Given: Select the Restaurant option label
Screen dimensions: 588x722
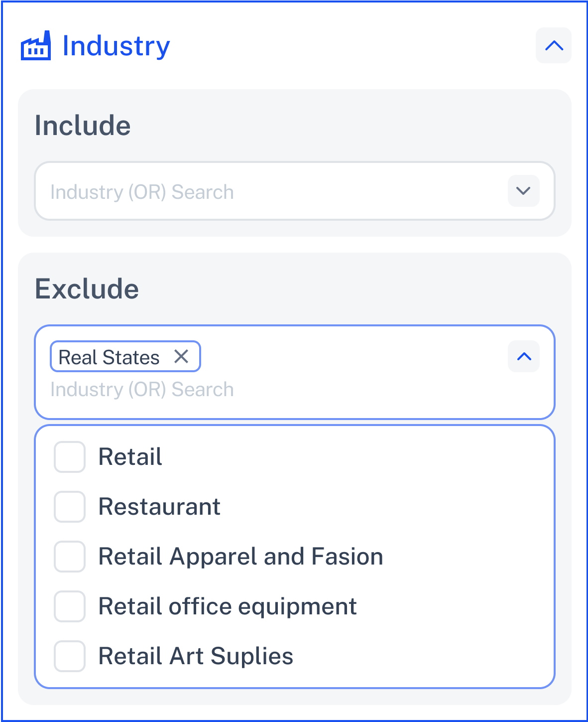Looking at the screenshot, I should pyautogui.click(x=159, y=507).
